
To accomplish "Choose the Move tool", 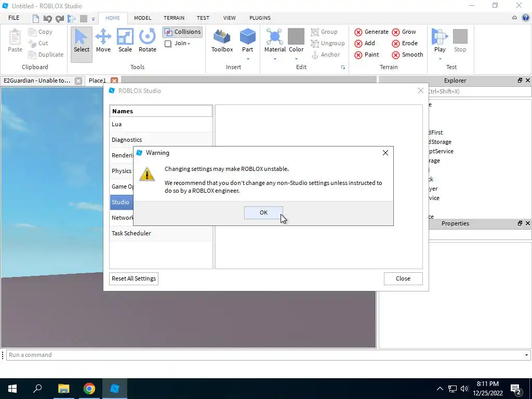I will pyautogui.click(x=103, y=41).
